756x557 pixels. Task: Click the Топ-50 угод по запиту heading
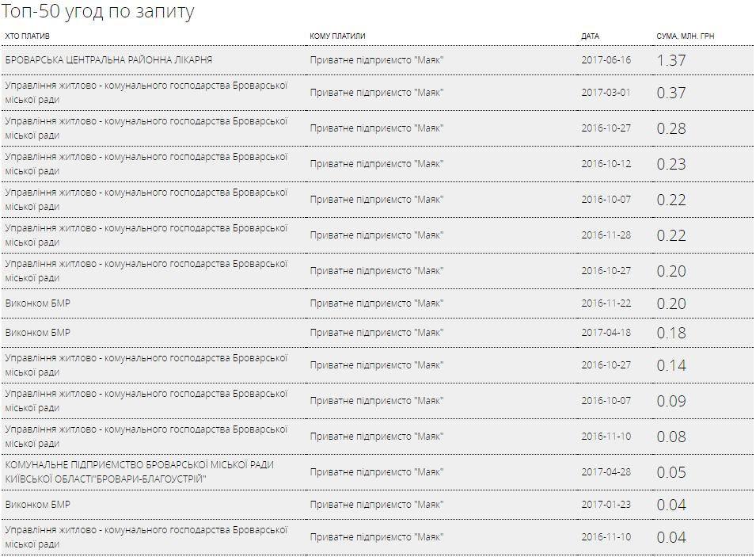pyautogui.click(x=98, y=12)
